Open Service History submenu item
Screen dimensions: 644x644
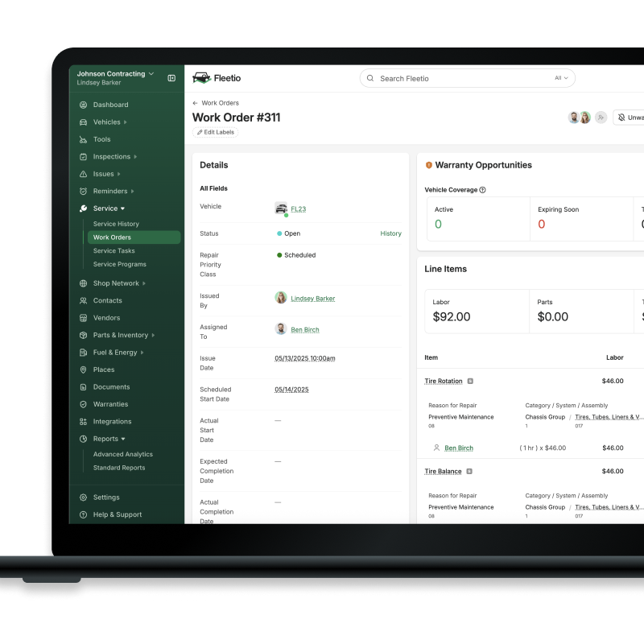pos(116,224)
